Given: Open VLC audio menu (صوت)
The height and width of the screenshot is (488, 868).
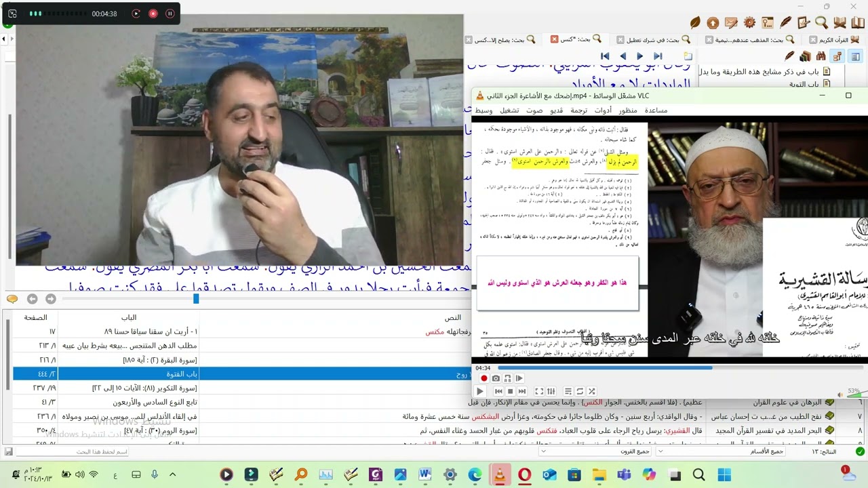Looking at the screenshot, I should tap(534, 110).
